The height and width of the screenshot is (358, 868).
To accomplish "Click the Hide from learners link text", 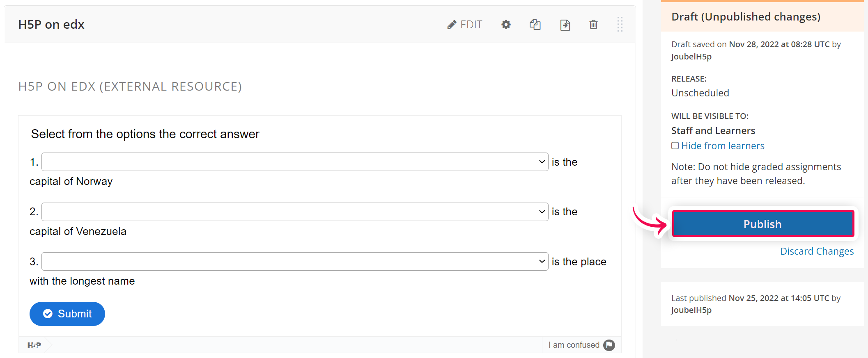I will click(723, 146).
